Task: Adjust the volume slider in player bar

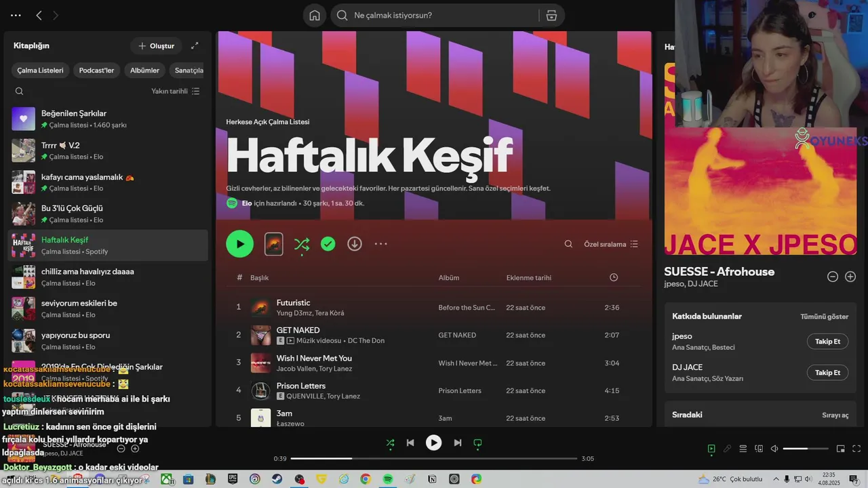Action: coord(806,449)
